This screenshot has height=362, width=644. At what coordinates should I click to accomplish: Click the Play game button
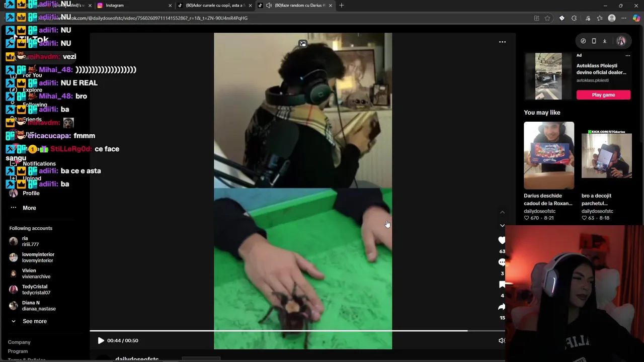[x=603, y=95]
